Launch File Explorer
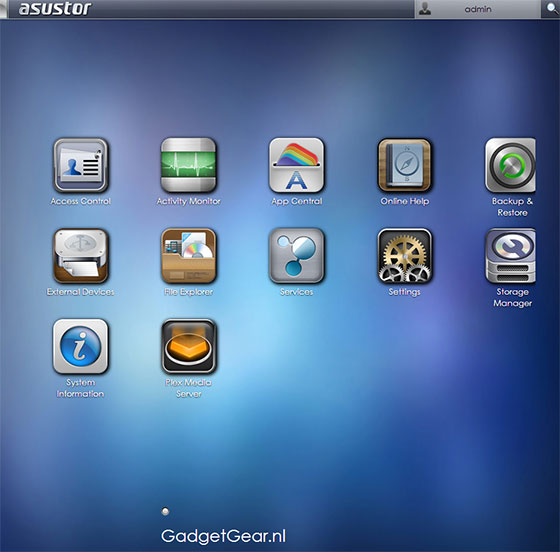Viewport: 560px width, 552px height. click(189, 256)
